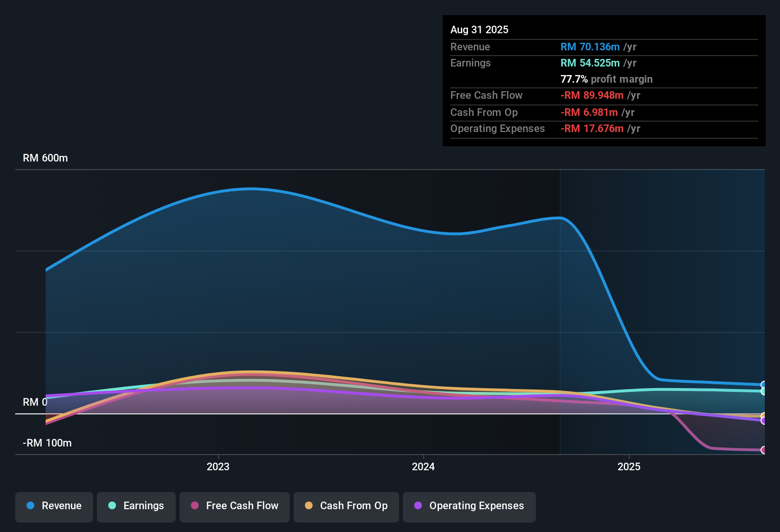Viewport: 780px width, 532px height.
Task: Toggle the Free Cash Flow legend button
Action: pyautogui.click(x=235, y=506)
